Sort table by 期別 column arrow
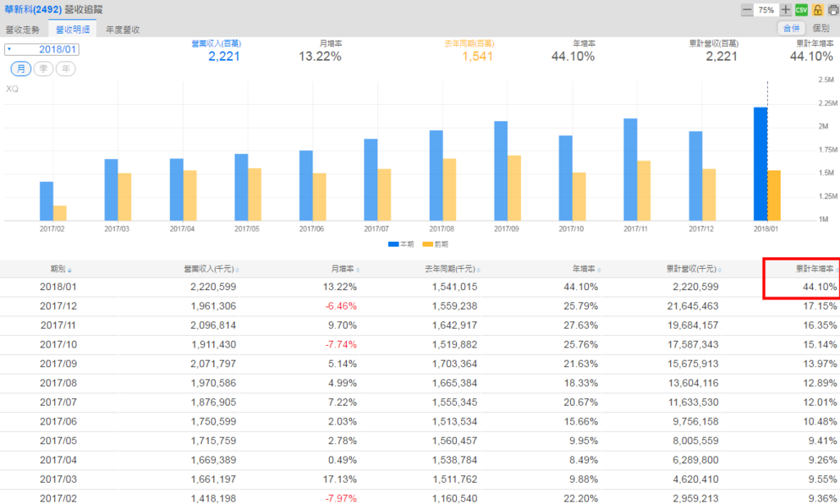Image resolution: width=840 pixels, height=504 pixels. [x=70, y=270]
